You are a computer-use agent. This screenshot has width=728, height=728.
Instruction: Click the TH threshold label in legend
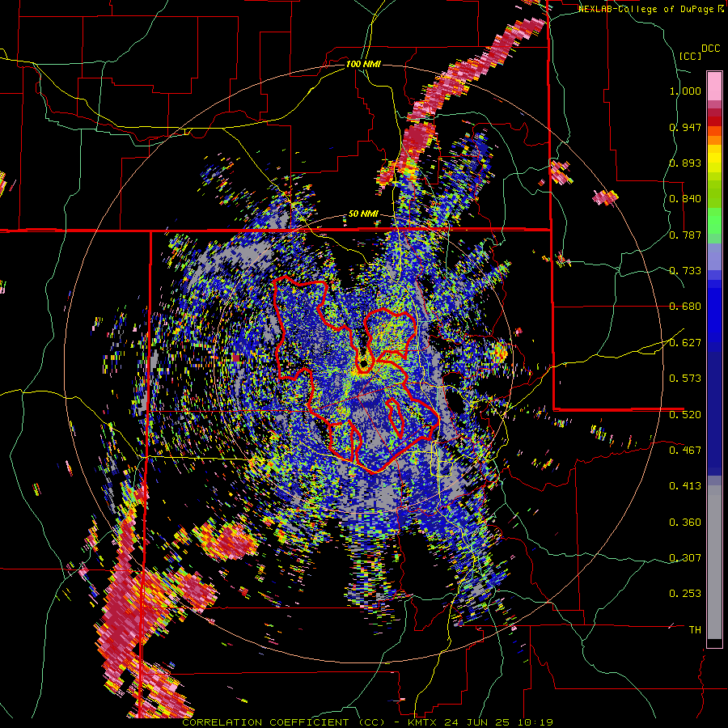coord(695,630)
